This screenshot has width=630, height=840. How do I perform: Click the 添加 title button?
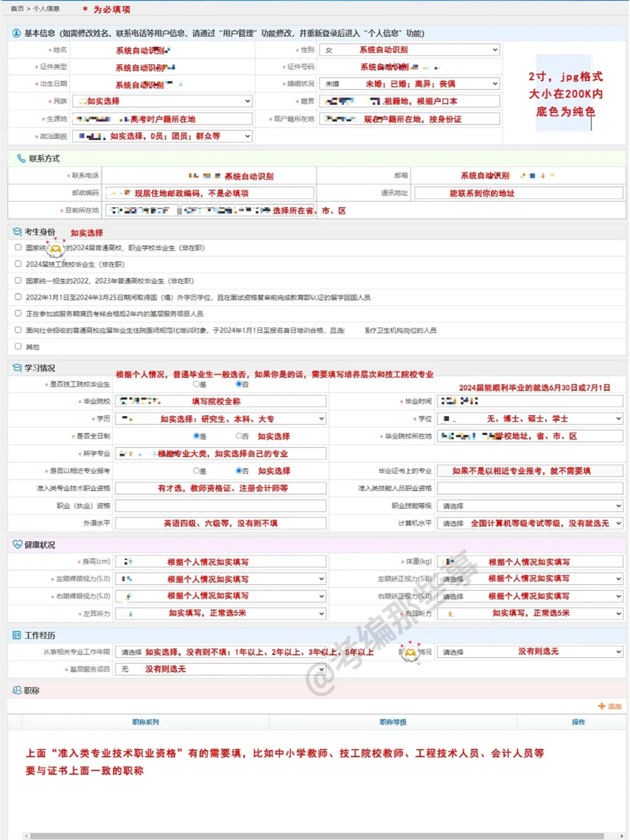coord(610,706)
